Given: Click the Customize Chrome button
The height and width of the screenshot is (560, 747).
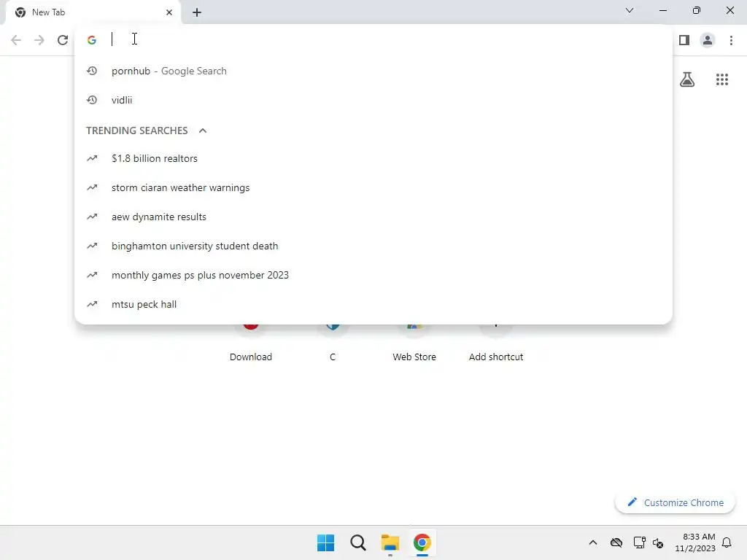Looking at the screenshot, I should (675, 503).
